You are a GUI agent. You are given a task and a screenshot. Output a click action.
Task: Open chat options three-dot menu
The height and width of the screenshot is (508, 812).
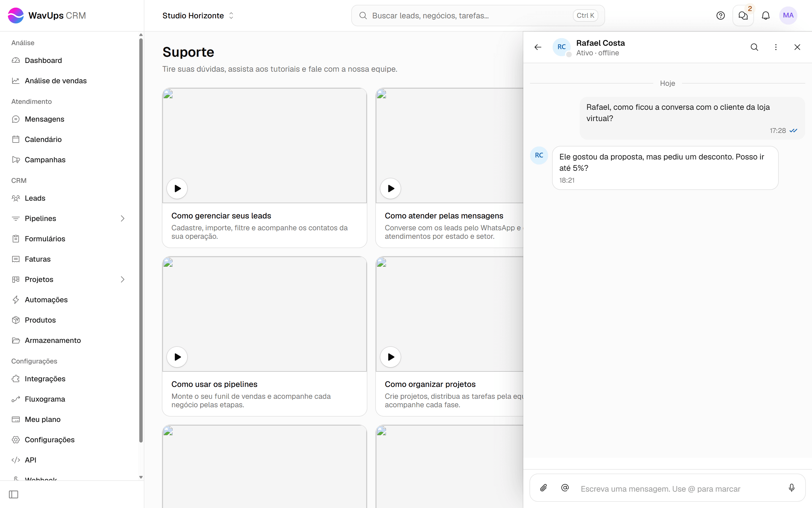coord(776,47)
